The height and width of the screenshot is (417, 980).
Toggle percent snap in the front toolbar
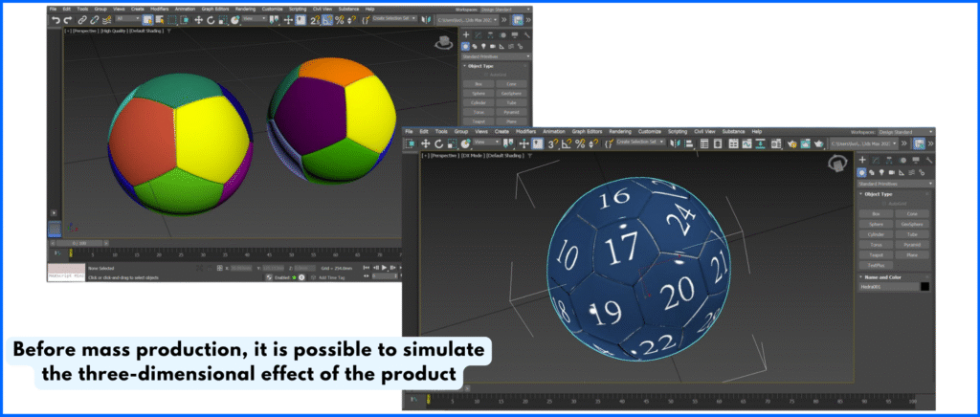(580, 143)
